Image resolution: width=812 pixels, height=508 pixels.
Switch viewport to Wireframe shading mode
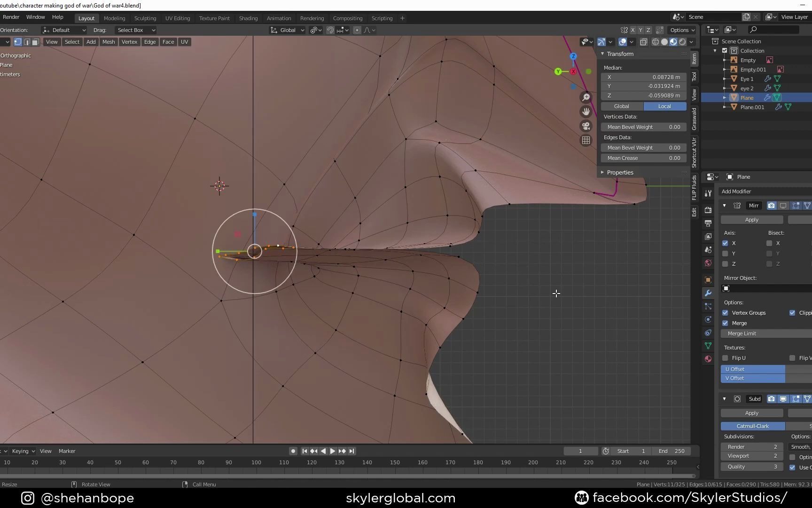[656, 41]
